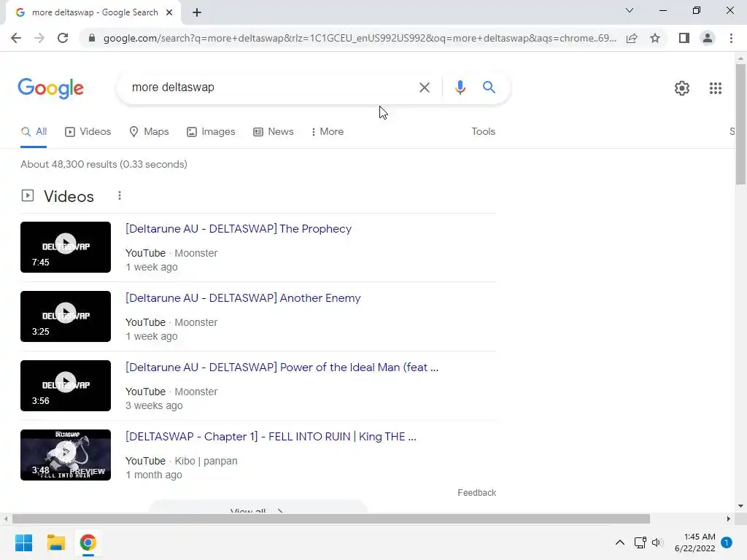Open the volume tray icon

point(657,542)
